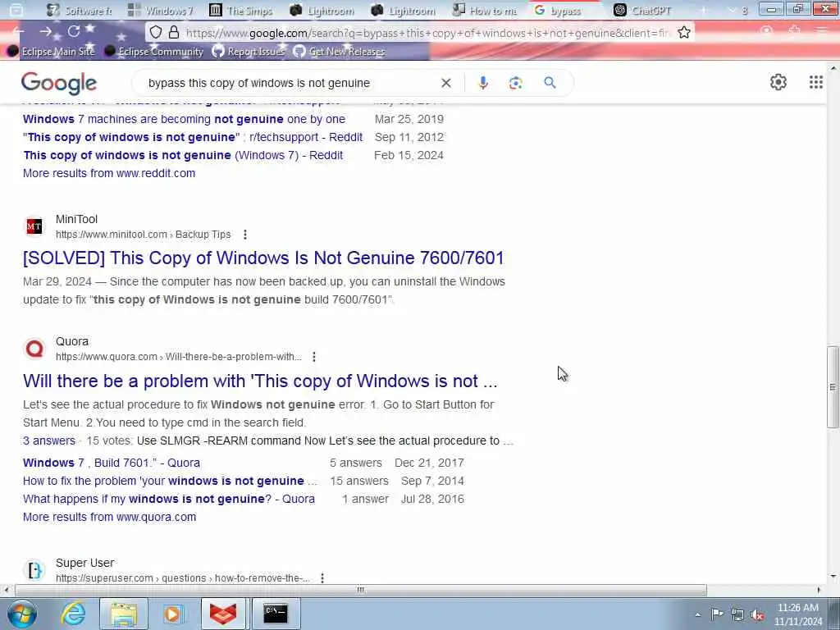Click in the Google search input field
This screenshot has width=840, height=630.
click(290, 83)
